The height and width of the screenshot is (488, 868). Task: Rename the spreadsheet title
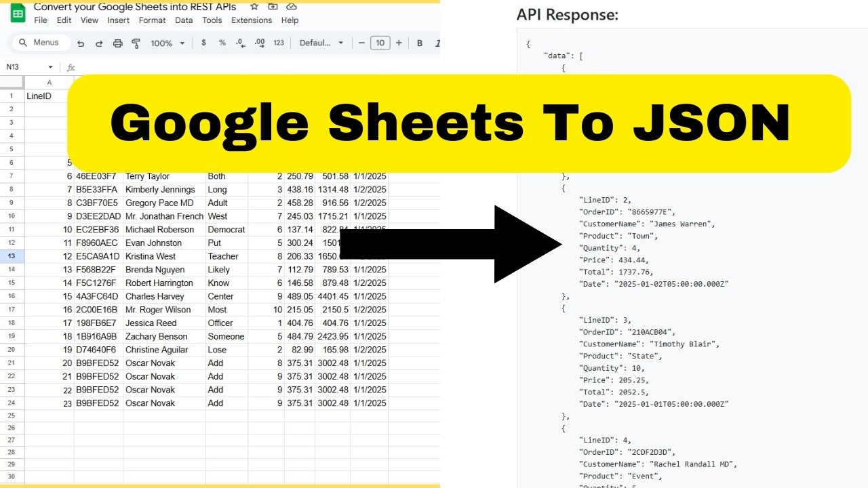click(x=135, y=7)
